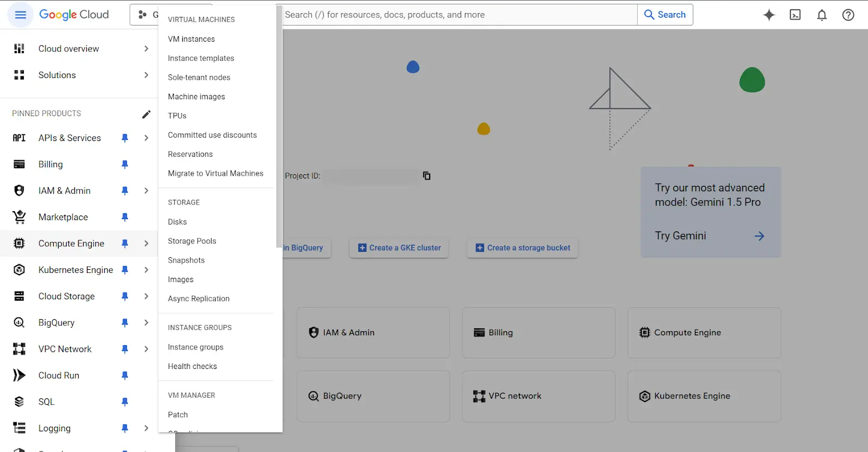The height and width of the screenshot is (452, 868).
Task: Select Health checks in the submenu
Action: pyautogui.click(x=192, y=366)
